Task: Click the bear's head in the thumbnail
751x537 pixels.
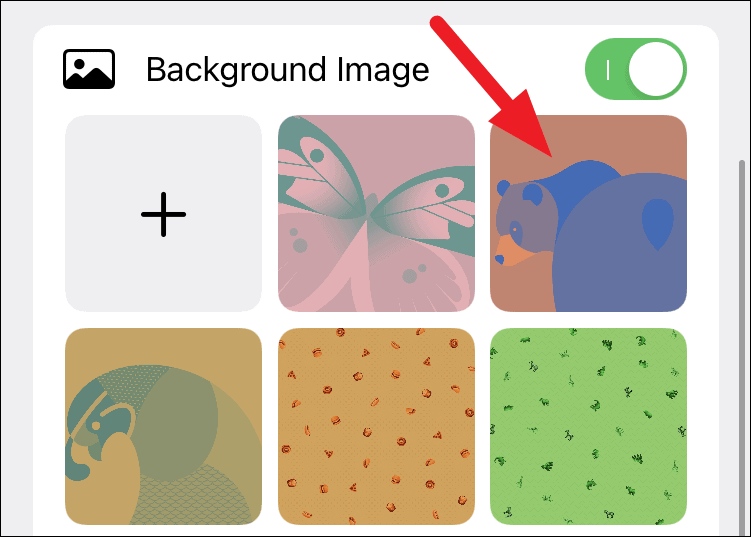Action: [524, 220]
